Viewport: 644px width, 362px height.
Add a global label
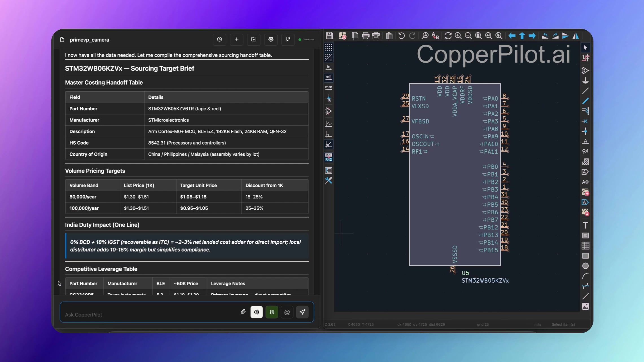pos(585,172)
